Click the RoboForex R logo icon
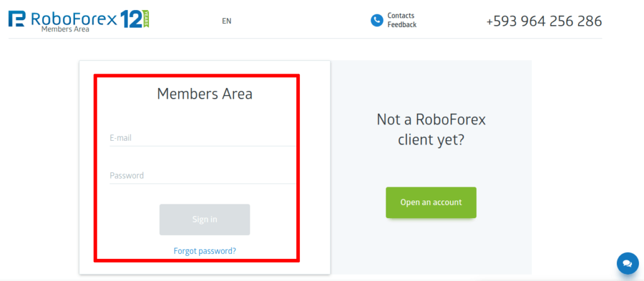 [x=17, y=19]
